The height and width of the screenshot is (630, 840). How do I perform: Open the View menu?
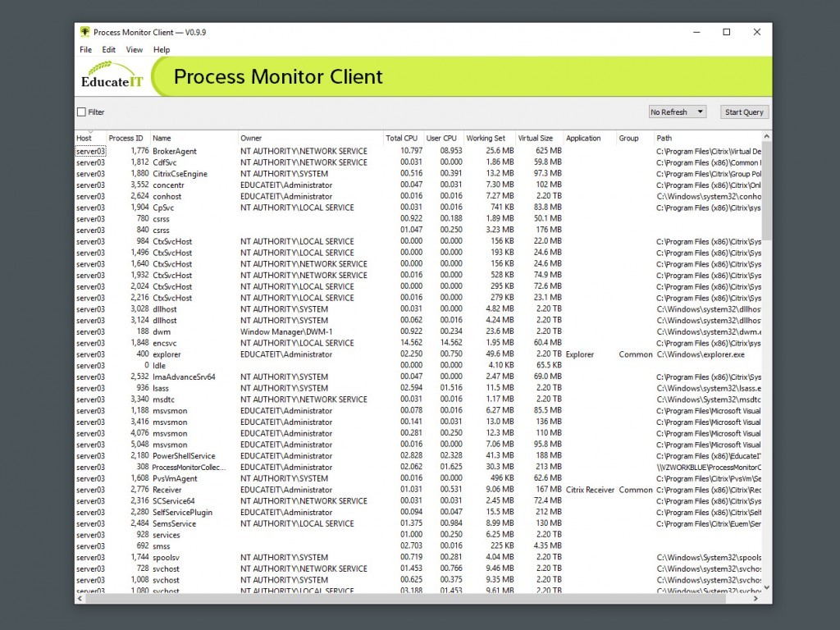click(x=135, y=50)
